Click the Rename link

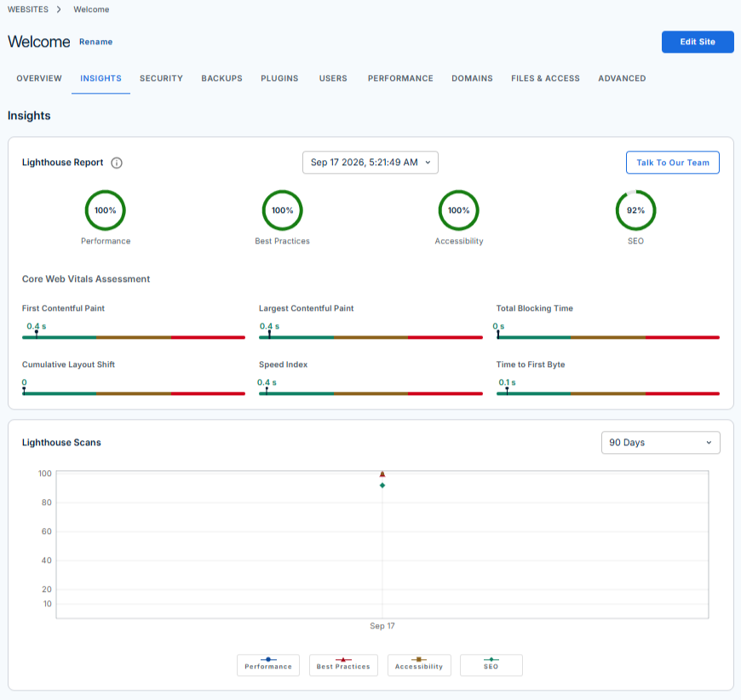(x=96, y=42)
